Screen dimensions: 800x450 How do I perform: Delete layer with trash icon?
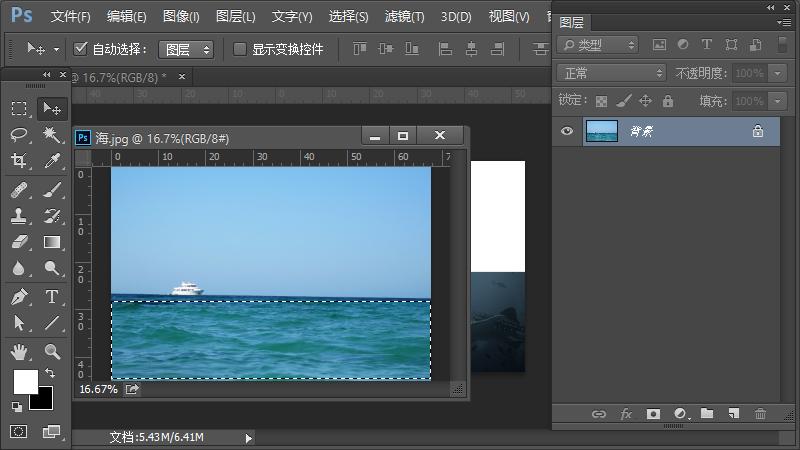click(x=761, y=414)
